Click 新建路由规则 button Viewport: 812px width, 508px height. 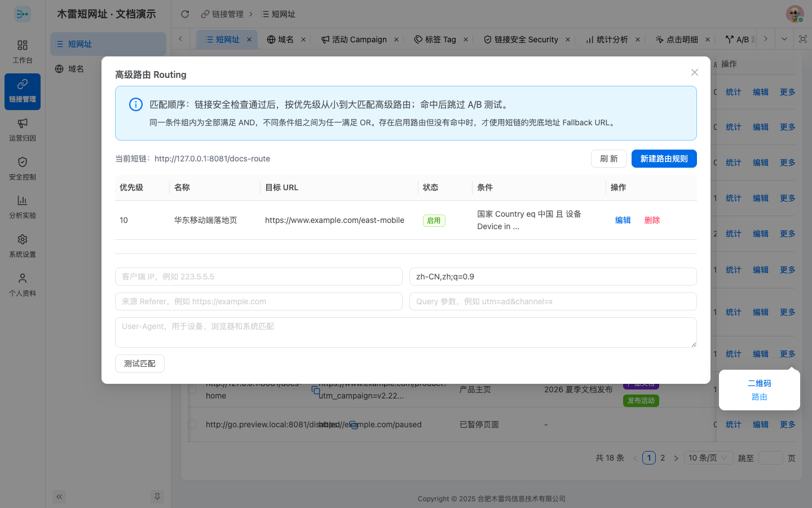point(664,159)
